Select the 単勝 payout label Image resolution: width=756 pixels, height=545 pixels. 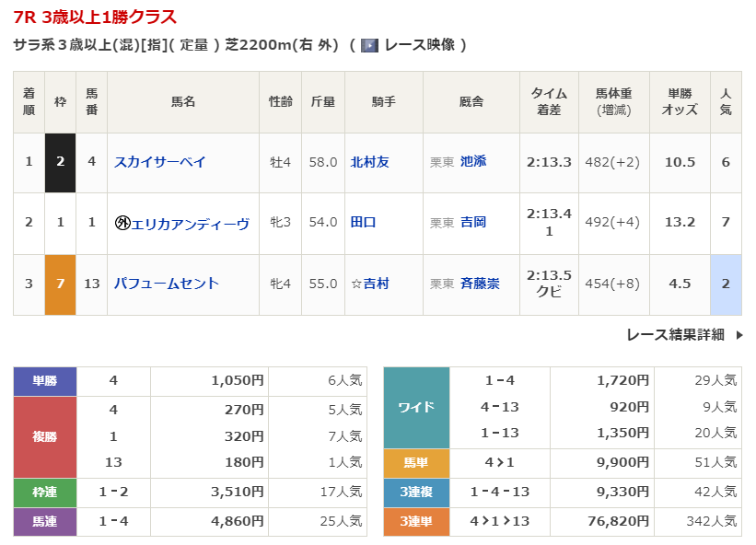(45, 381)
